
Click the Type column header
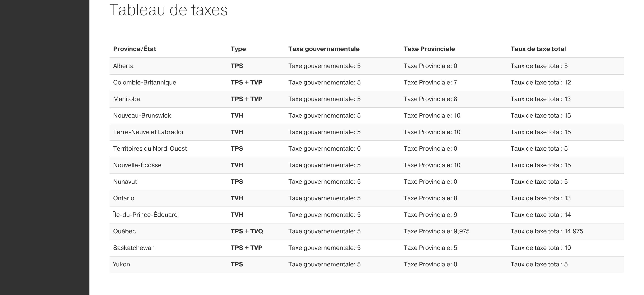pos(238,49)
